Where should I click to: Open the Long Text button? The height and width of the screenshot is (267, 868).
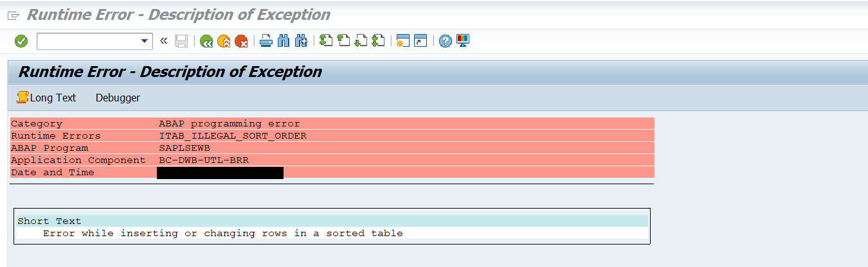(x=46, y=98)
